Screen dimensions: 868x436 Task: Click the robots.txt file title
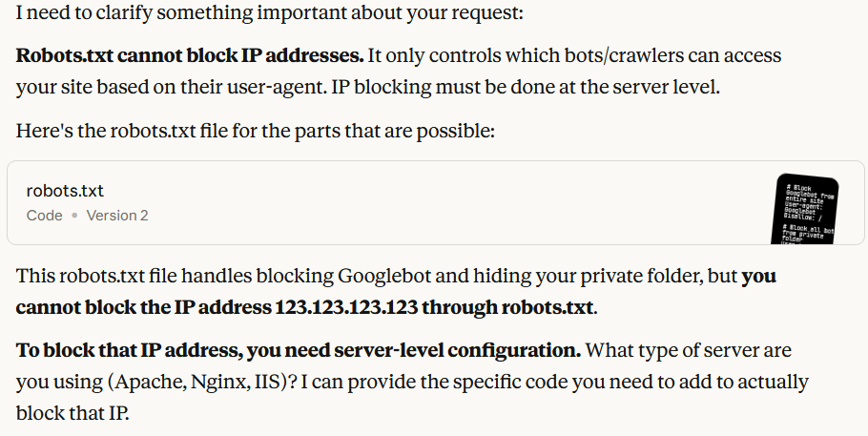65,191
